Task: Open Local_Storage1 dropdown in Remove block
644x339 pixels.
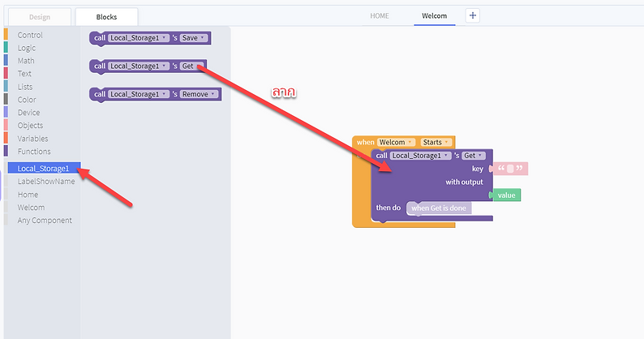Action: 139,94
